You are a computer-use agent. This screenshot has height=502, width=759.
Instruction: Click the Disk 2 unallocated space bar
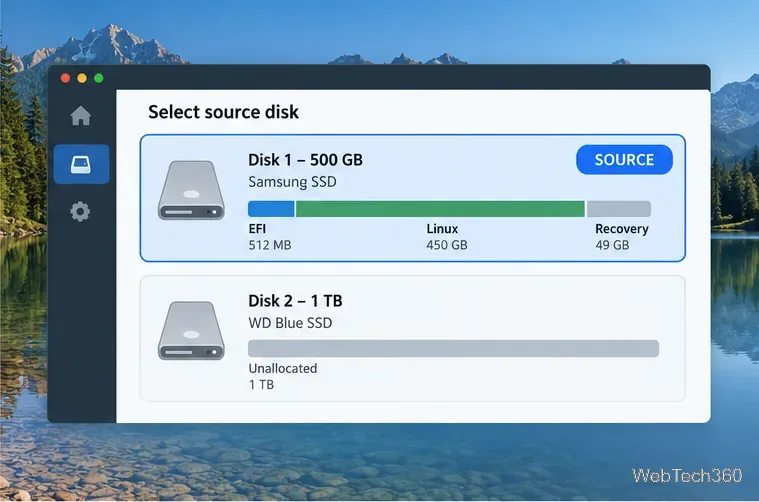(453, 348)
